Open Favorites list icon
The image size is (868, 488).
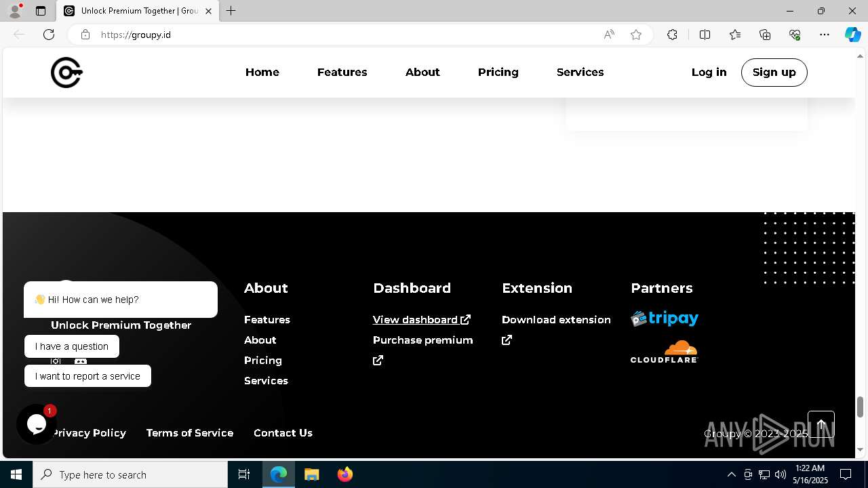tap(735, 35)
